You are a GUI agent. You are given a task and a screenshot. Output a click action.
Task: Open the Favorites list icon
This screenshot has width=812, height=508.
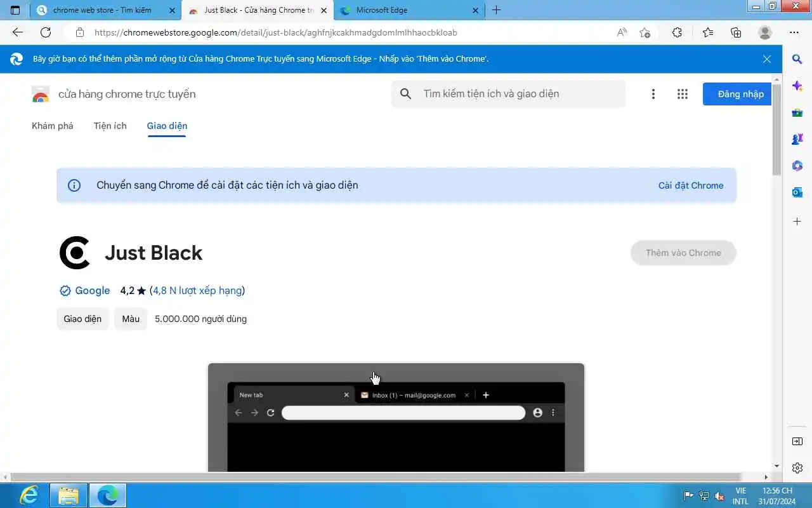708,32
